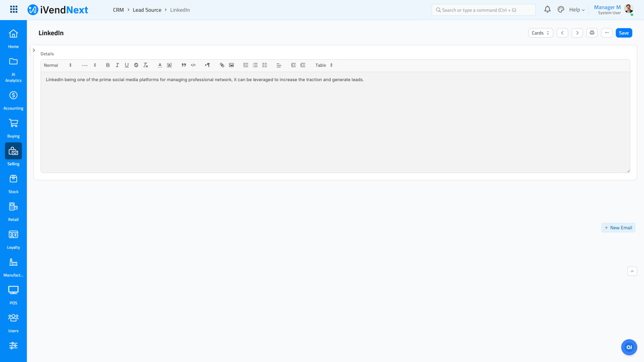The image size is (644, 362).
Task: Go to the previous record
Action: pos(562,33)
